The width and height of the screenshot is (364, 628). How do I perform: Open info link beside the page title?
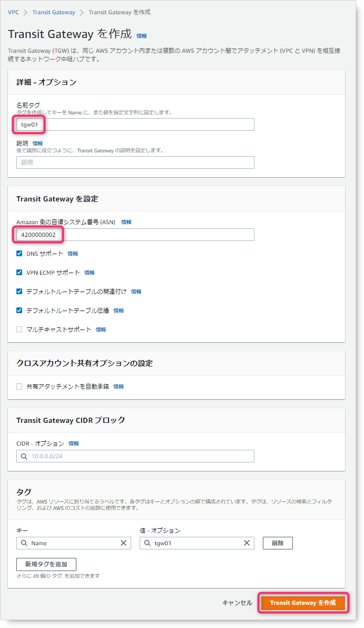pyautogui.click(x=142, y=36)
